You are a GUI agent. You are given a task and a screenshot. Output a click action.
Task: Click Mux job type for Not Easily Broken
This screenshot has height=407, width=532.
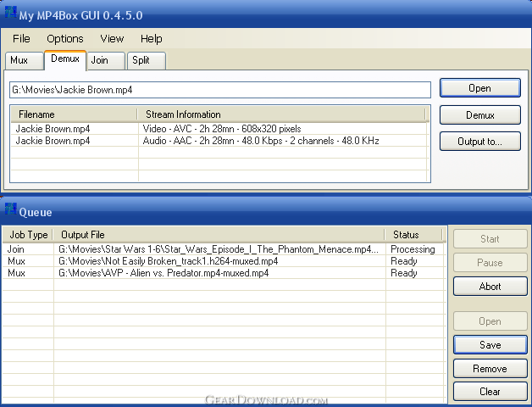pyautogui.click(x=16, y=261)
